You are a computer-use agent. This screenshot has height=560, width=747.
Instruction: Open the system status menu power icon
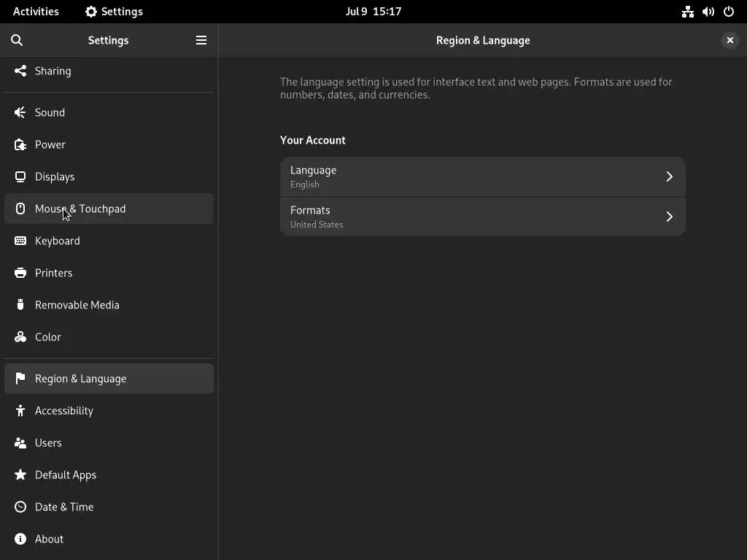coord(729,12)
